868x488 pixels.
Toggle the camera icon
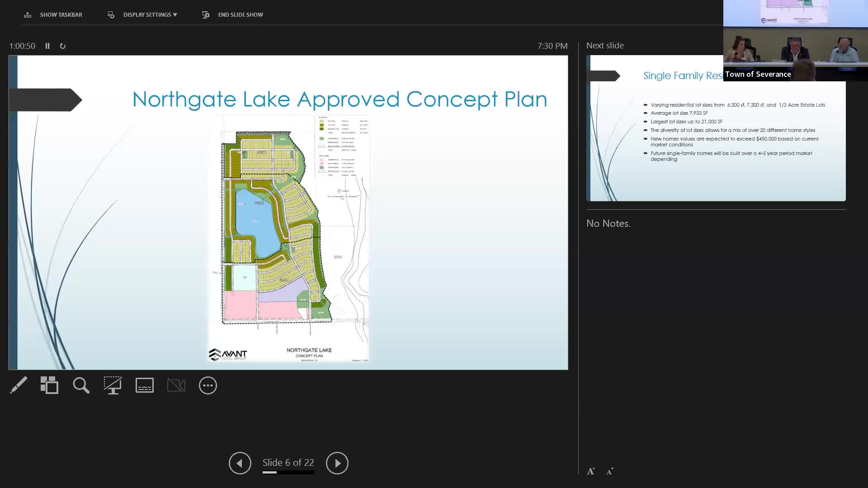pos(176,385)
